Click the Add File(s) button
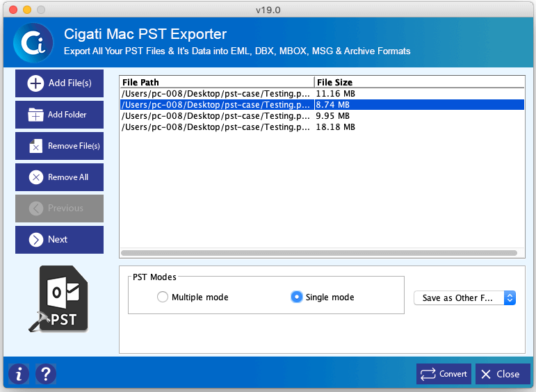536x392 pixels. 59,83
